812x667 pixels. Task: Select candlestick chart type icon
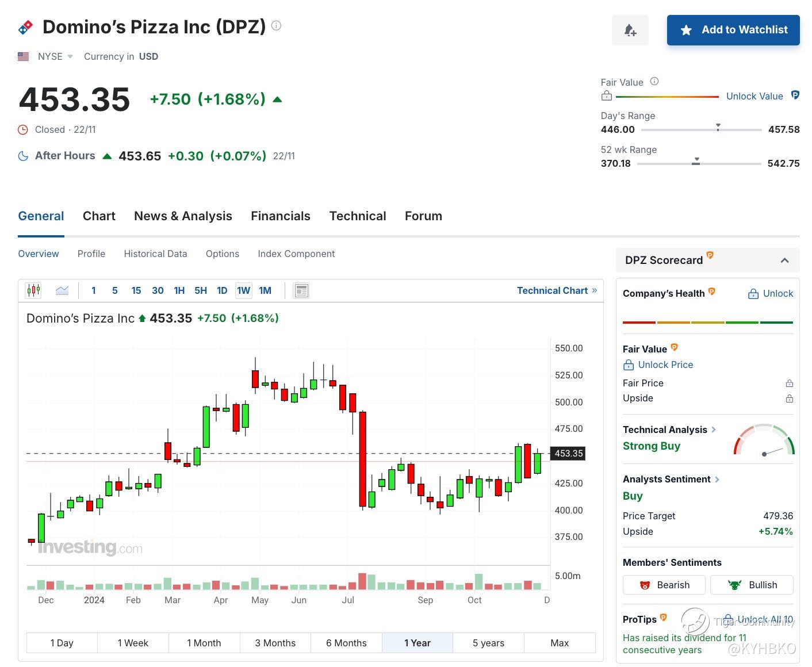point(33,290)
